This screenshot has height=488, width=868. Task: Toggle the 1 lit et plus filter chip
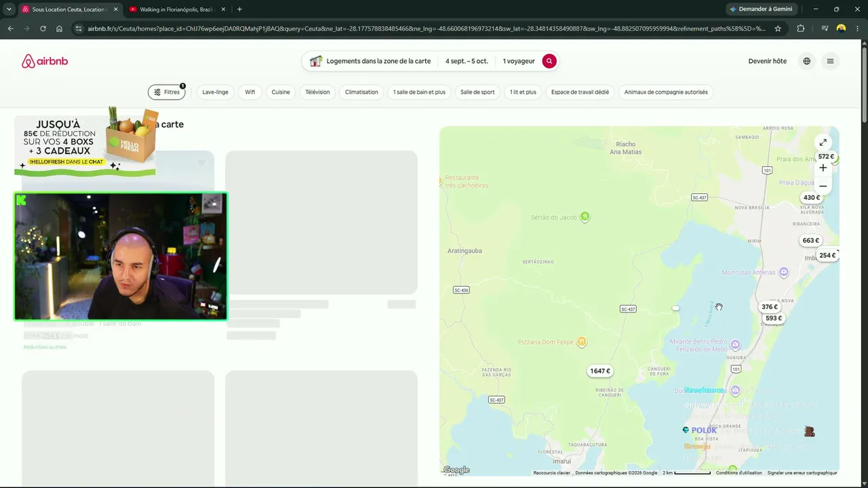point(523,92)
